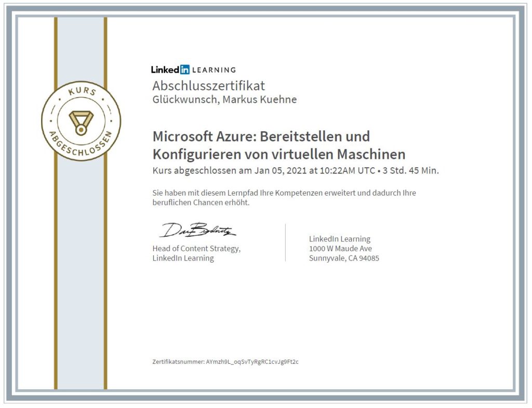Image resolution: width=532 pixels, height=408 pixels.
Task: Click the text 'Sunnyvale, CA 94085'
Action: click(x=344, y=258)
